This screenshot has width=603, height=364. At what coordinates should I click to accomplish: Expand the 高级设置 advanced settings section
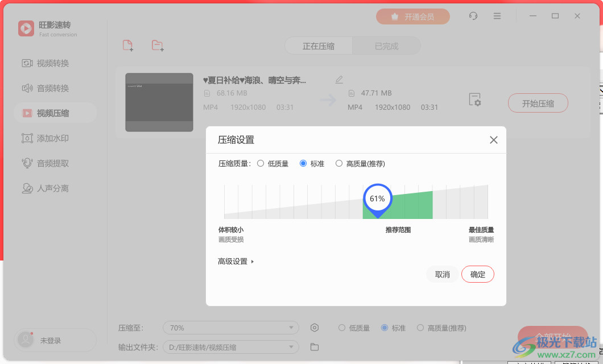(x=234, y=261)
